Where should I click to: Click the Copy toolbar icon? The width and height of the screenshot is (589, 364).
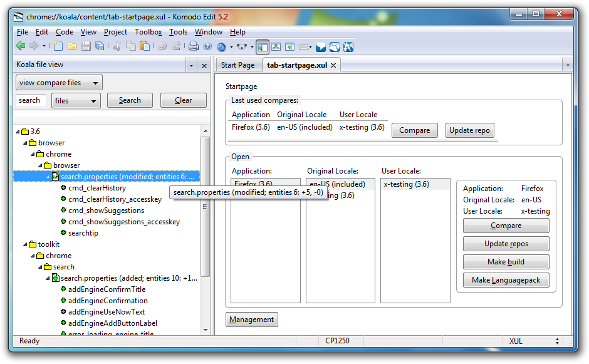(x=131, y=46)
